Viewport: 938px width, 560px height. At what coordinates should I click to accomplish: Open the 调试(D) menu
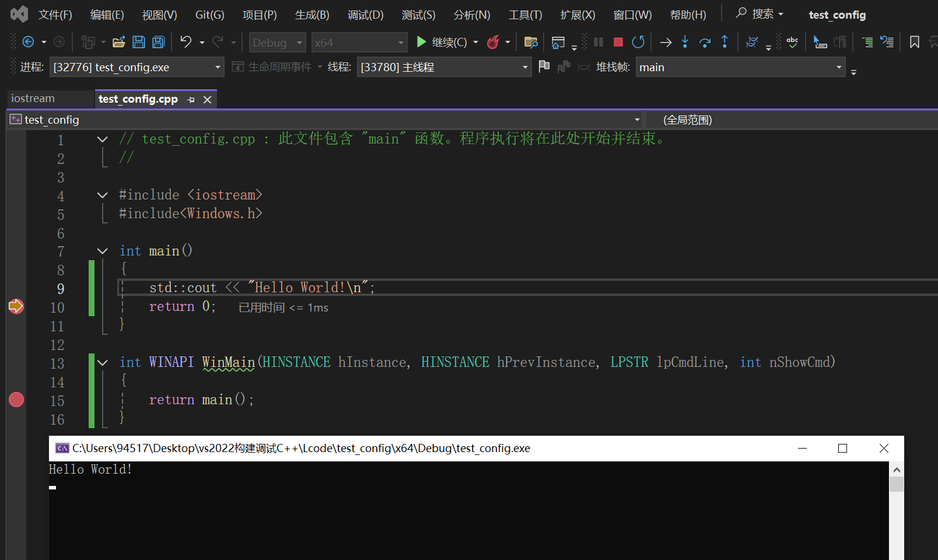point(366,15)
